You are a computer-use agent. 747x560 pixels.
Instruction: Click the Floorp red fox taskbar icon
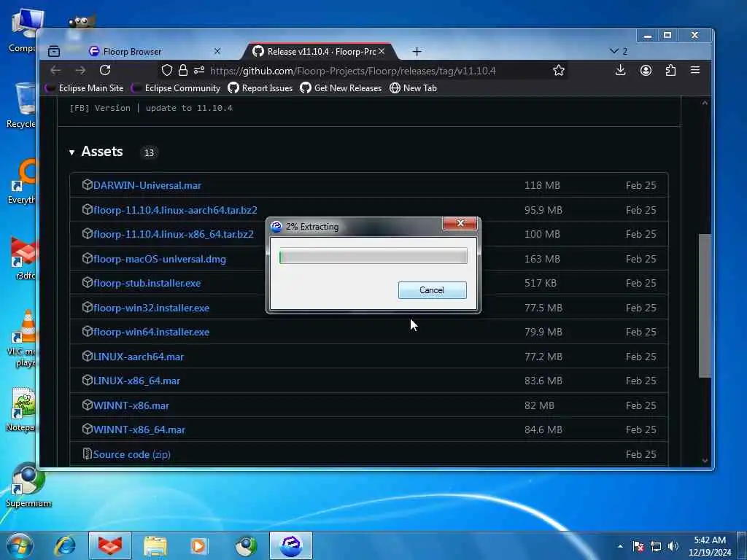pyautogui.click(x=110, y=545)
